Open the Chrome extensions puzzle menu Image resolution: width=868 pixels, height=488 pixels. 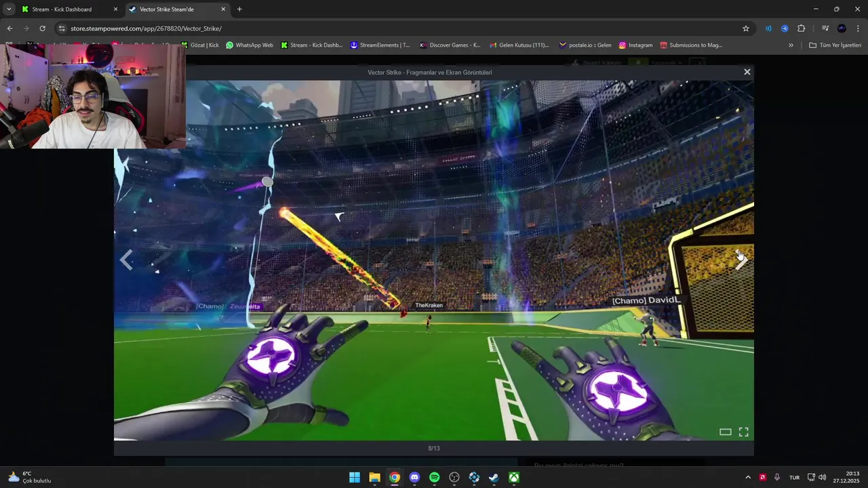coord(802,28)
